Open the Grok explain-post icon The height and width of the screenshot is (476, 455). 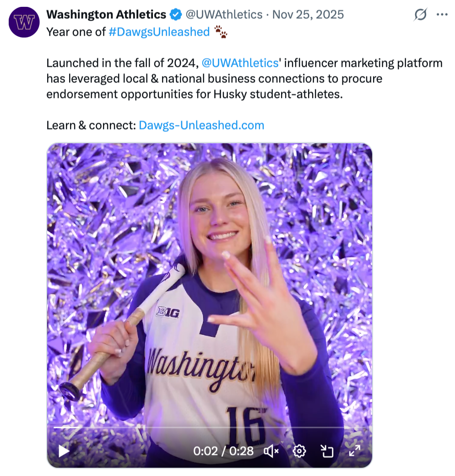tap(420, 15)
